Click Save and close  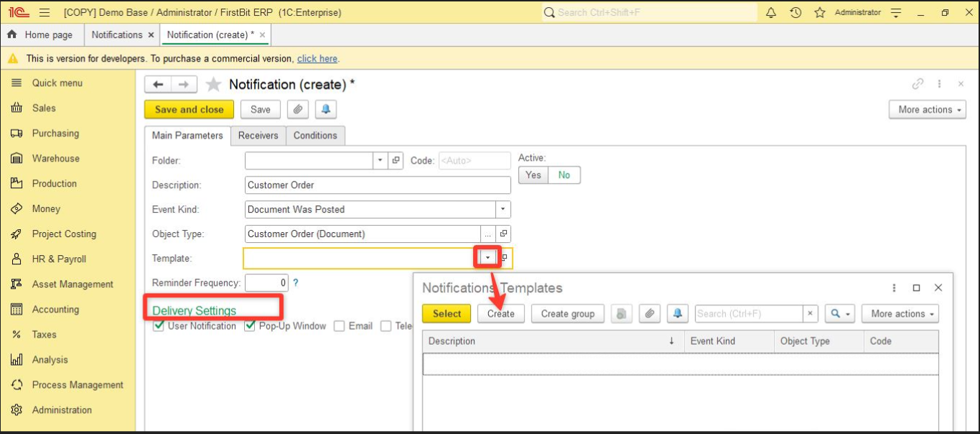[189, 109]
